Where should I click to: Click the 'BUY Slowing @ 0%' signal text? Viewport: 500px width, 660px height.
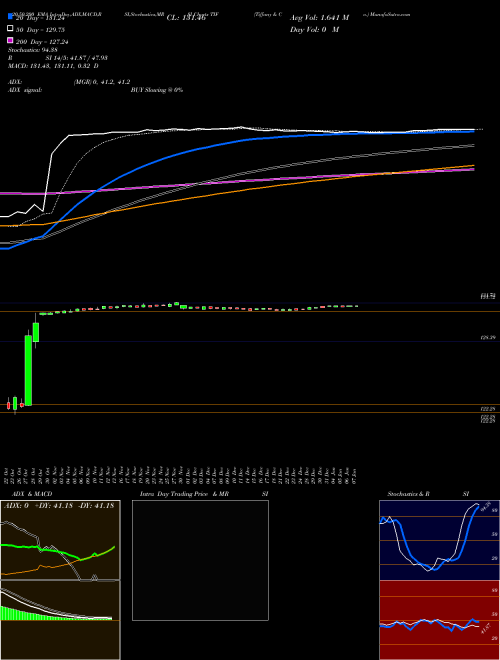tap(157, 90)
